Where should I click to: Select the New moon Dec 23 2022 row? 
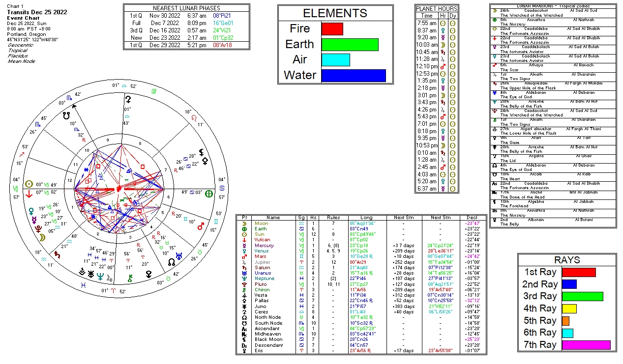coord(186,37)
